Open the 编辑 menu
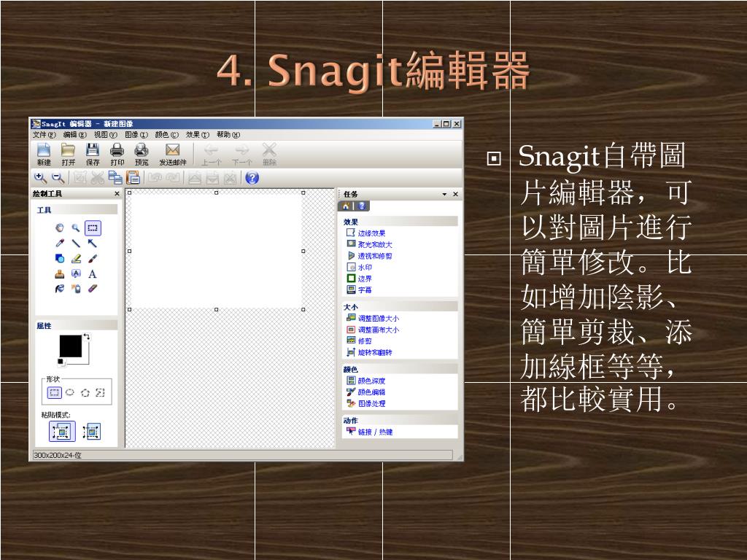747x560 pixels. click(75, 135)
